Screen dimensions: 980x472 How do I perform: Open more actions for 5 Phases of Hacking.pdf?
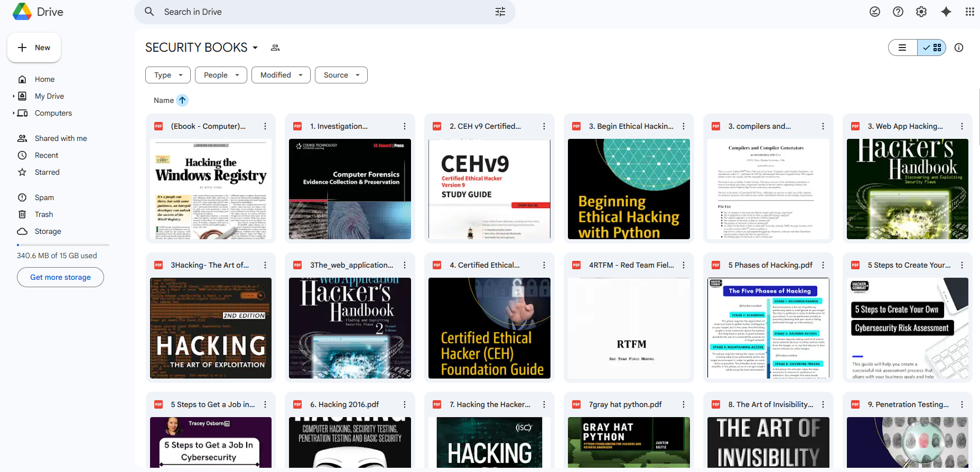823,265
